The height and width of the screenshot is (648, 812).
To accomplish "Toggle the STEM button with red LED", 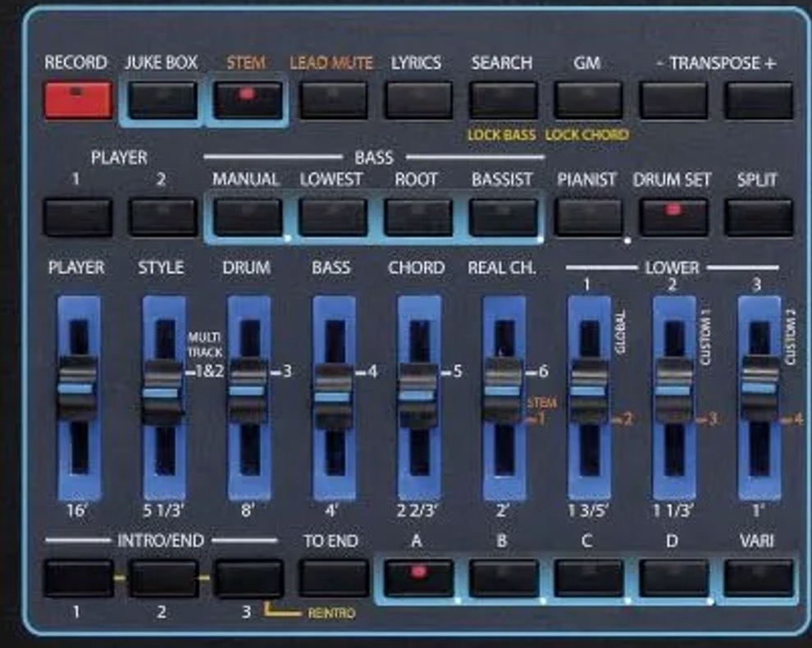I will tap(248, 100).
